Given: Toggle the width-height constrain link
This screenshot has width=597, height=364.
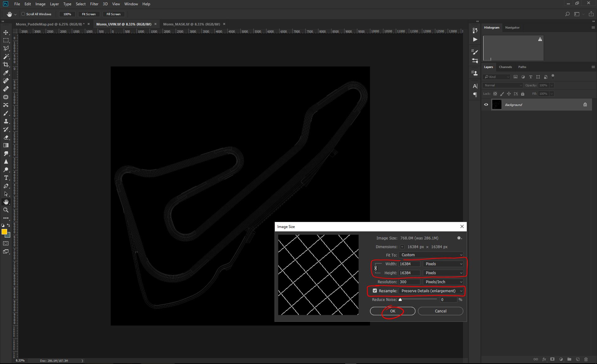Looking at the screenshot, I should pyautogui.click(x=376, y=268).
